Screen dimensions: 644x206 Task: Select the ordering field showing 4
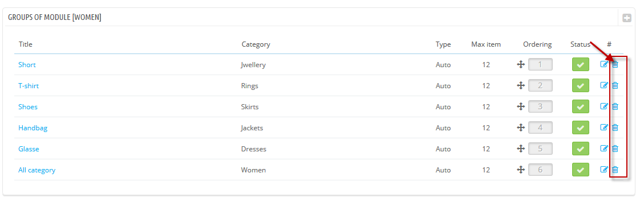click(x=540, y=127)
